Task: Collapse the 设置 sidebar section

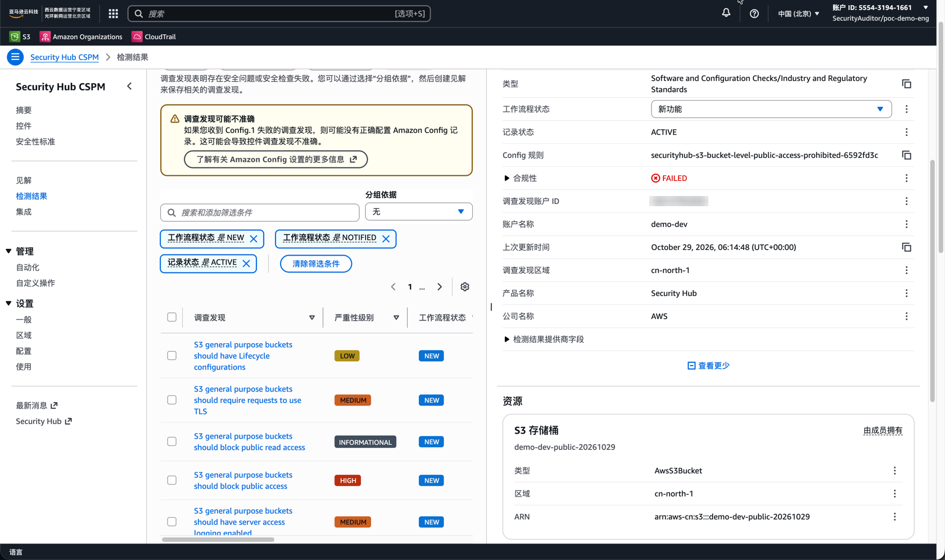Action: pyautogui.click(x=9, y=303)
